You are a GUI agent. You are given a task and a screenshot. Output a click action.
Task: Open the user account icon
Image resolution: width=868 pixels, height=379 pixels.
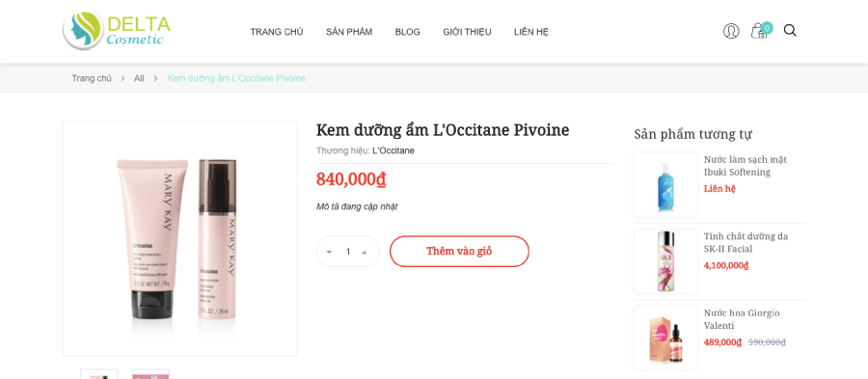tap(731, 31)
